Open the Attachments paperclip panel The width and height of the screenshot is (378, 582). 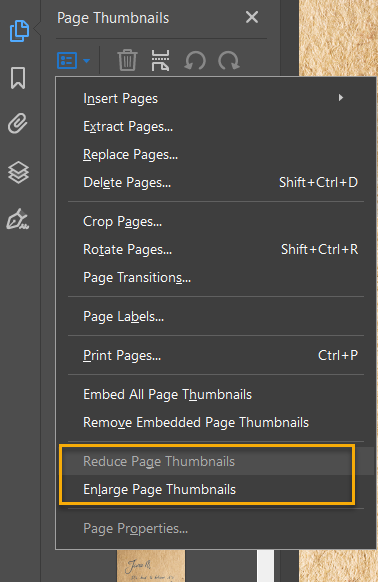coord(18,123)
